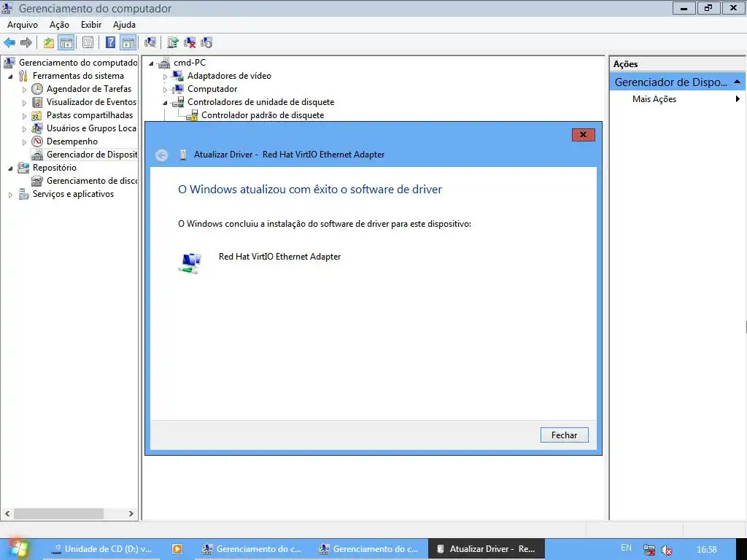Collapse the cmd-PC device tree
The image size is (747, 560).
[152, 63]
